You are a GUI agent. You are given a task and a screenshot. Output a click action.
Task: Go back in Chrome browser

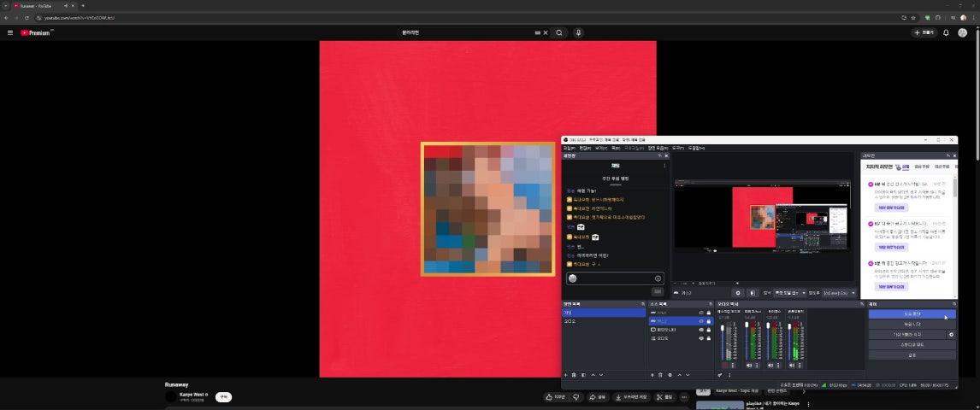6,17
